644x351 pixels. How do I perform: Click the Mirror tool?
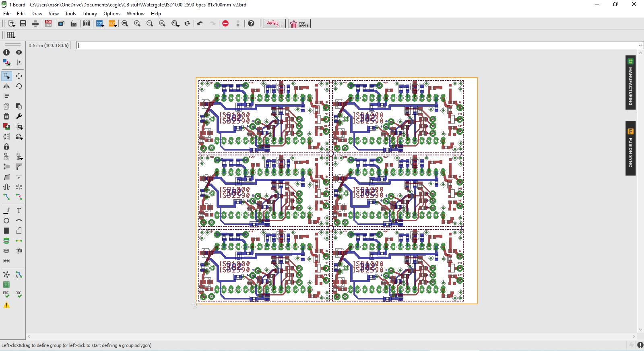click(6, 86)
